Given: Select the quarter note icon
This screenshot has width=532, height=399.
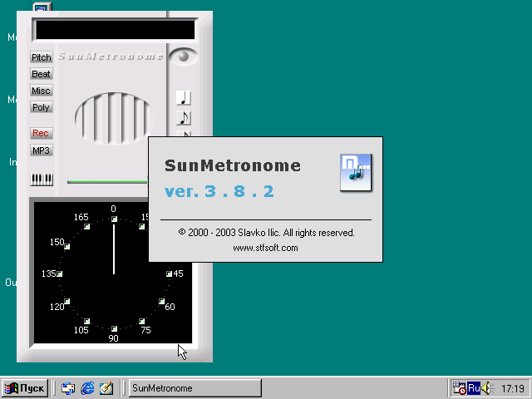Looking at the screenshot, I should pyautogui.click(x=185, y=98).
